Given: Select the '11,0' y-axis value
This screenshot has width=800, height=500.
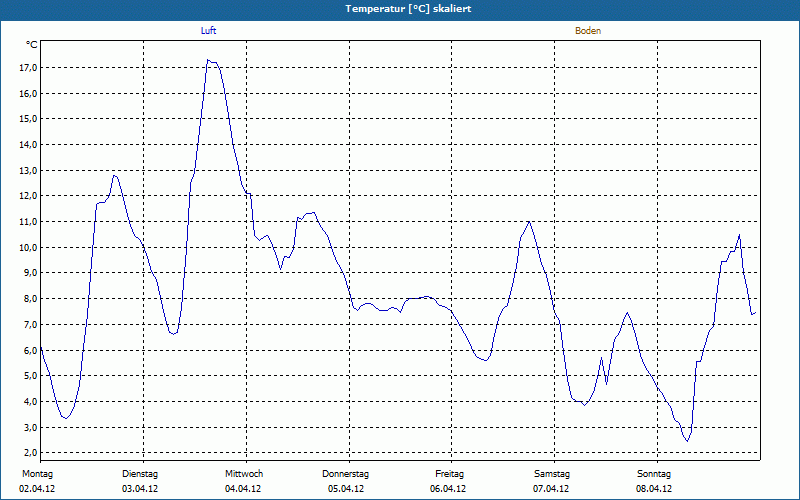Looking at the screenshot, I should click(28, 222).
